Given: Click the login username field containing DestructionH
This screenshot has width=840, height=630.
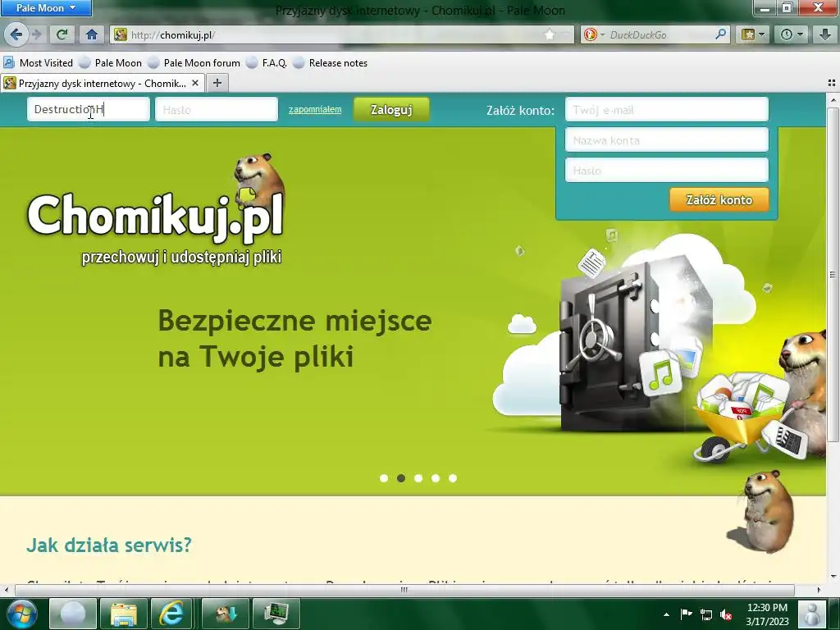Looking at the screenshot, I should click(89, 109).
